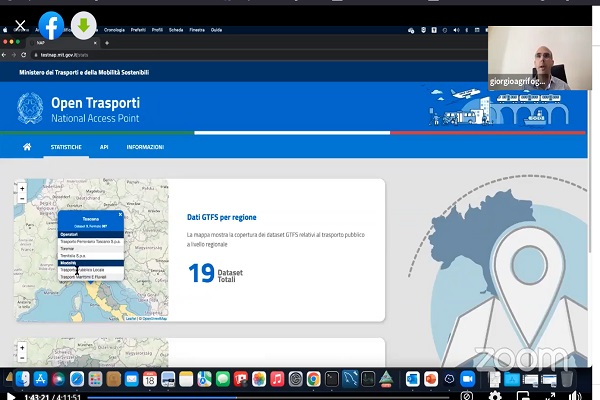Viewport: 600px width, 400px height.
Task: Close the NAP browser tab
Action: click(95, 43)
